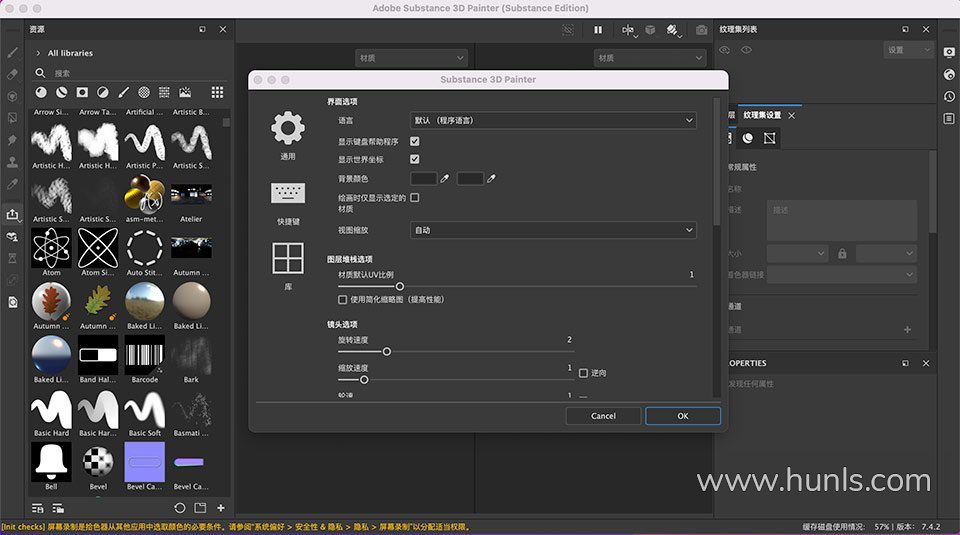Click the channels sphere icon in texture set settings
960x535 pixels.
click(748, 138)
